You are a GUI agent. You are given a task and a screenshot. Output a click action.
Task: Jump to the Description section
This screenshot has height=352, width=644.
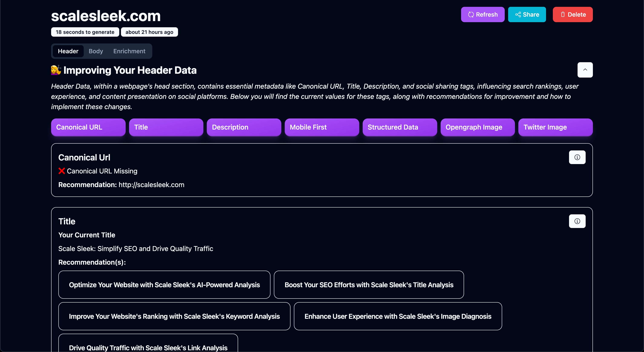(244, 127)
